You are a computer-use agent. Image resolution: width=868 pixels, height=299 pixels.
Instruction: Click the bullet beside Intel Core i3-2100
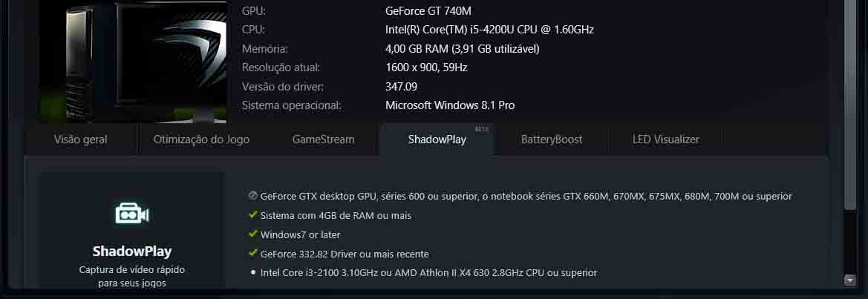[x=253, y=273]
